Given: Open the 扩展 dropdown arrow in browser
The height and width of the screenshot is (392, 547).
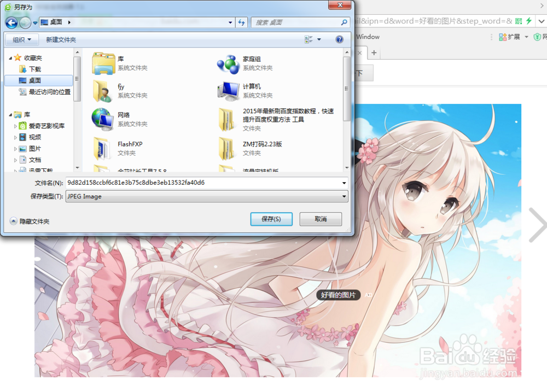Looking at the screenshot, I should coord(526,37).
